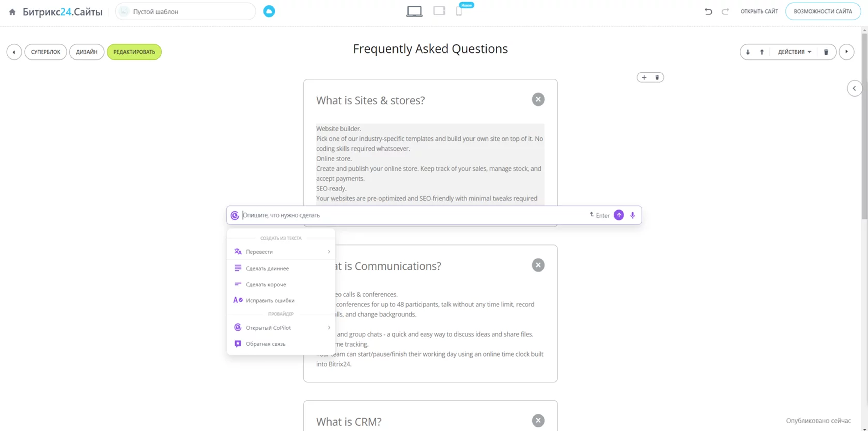Click the undo arrow icon
This screenshot has height=431, width=868.
(708, 12)
